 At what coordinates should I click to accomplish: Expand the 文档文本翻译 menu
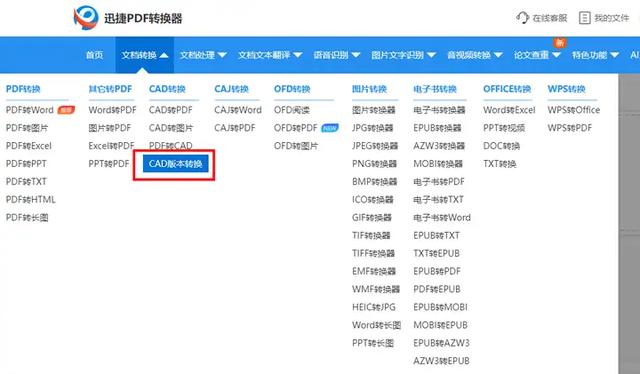click(270, 55)
